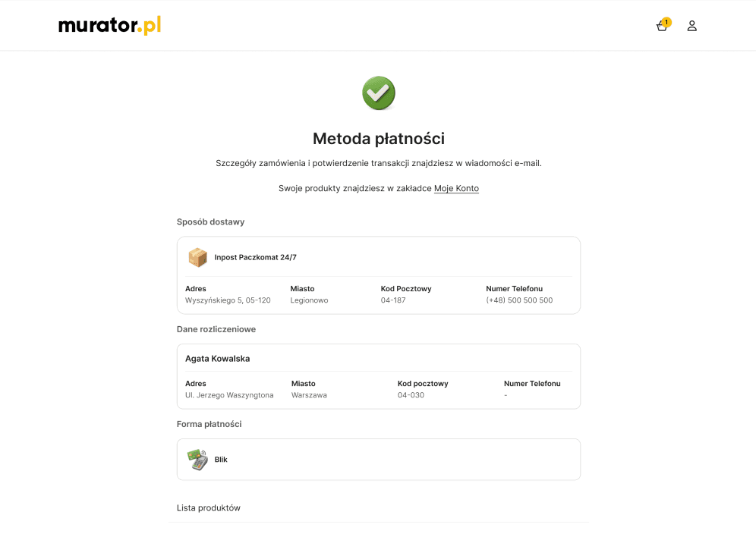The height and width of the screenshot is (537, 756).
Task: Click the Sposób dostawy heading
Action: [x=210, y=221]
